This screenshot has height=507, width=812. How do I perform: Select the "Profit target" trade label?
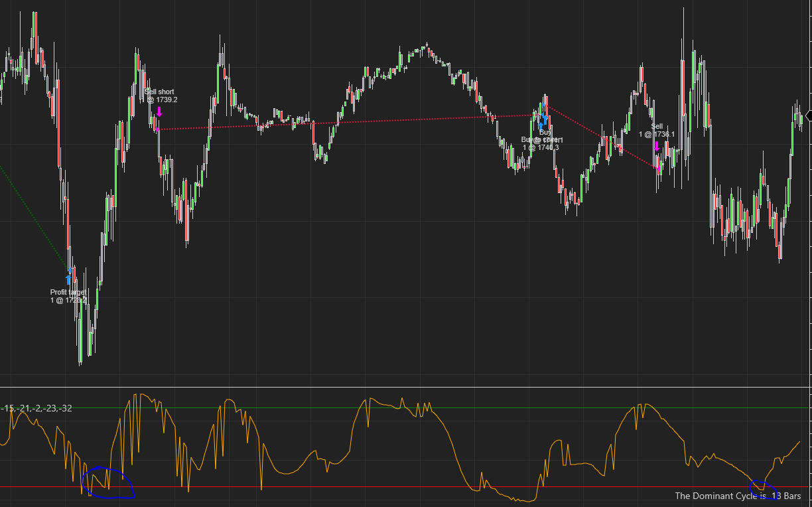68,292
